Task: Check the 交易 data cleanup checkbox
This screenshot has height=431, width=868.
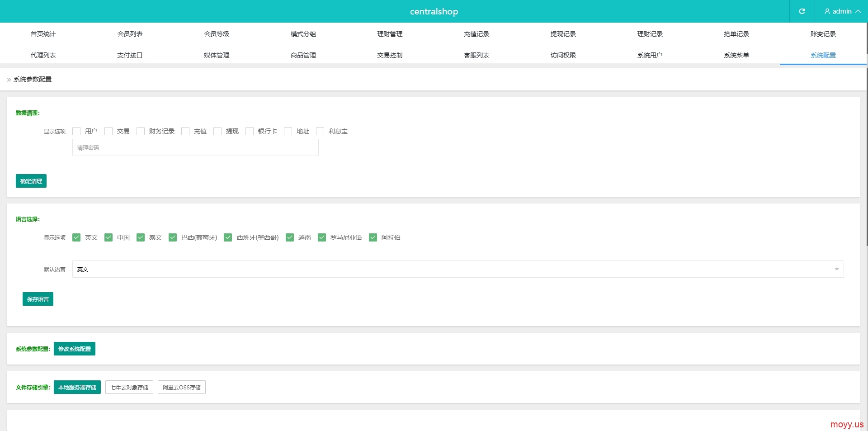Action: coord(108,131)
